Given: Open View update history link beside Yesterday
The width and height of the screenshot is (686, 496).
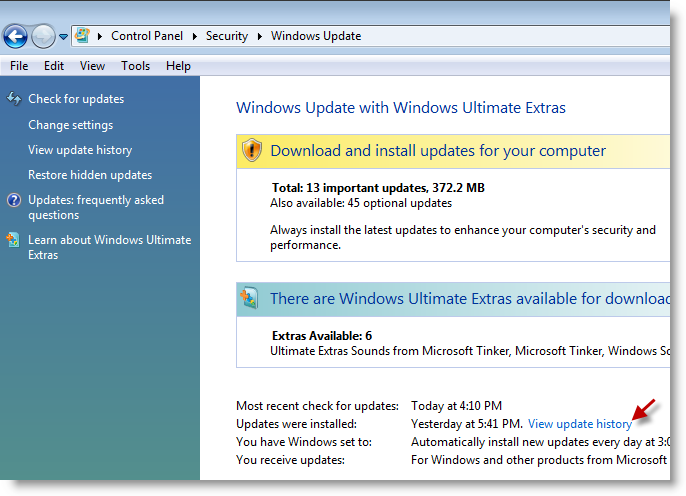Looking at the screenshot, I should (580, 424).
